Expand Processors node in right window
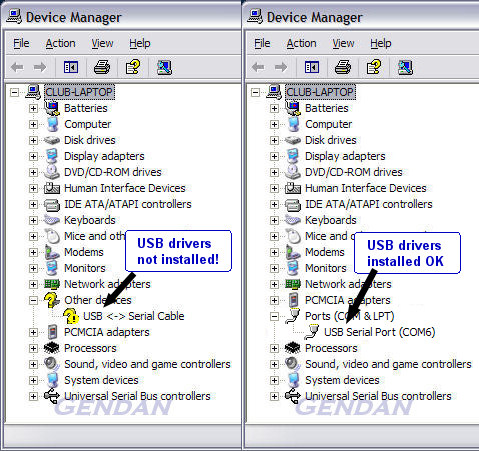This screenshot has height=451, width=479. 274,348
